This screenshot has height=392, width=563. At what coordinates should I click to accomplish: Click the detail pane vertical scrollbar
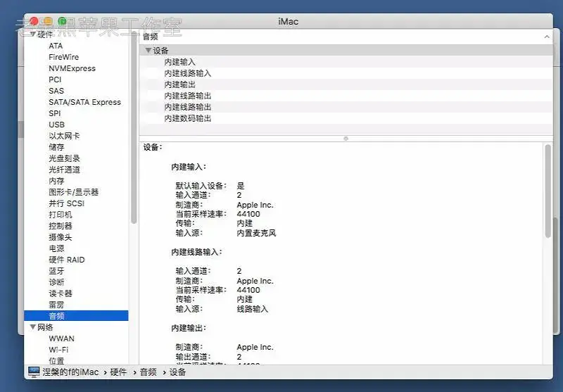[x=548, y=191]
